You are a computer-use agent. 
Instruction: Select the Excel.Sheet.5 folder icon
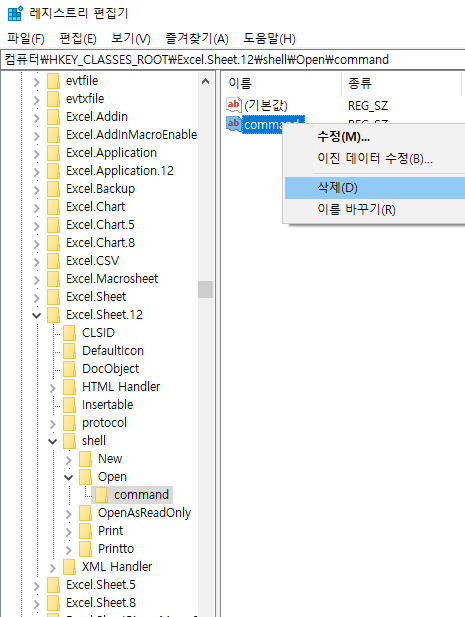pyautogui.click(x=53, y=585)
